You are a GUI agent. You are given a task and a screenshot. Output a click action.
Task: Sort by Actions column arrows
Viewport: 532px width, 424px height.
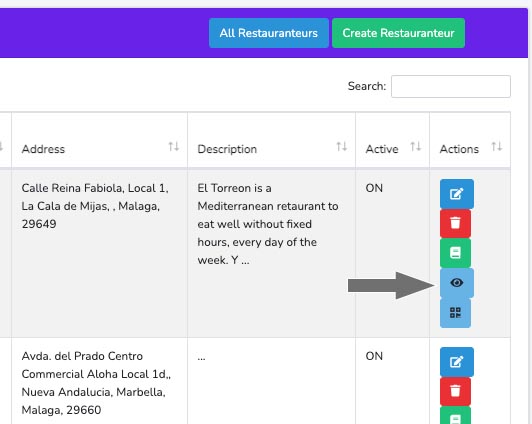pos(497,147)
